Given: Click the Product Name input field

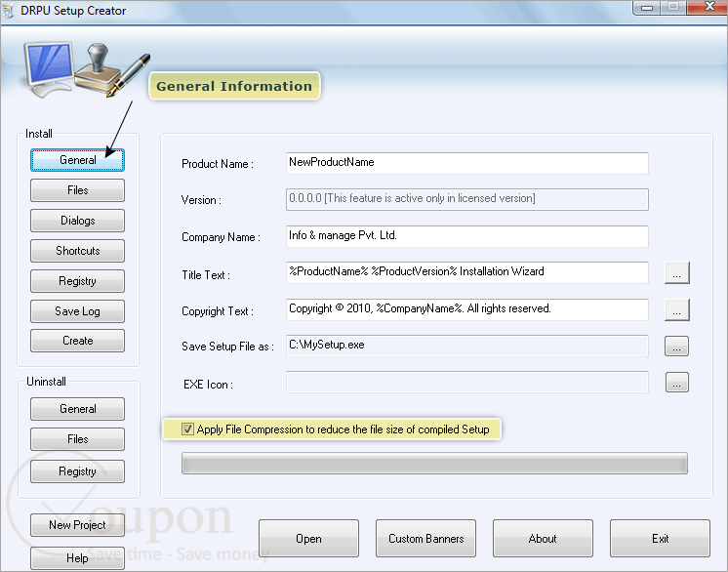Looking at the screenshot, I should (x=467, y=163).
